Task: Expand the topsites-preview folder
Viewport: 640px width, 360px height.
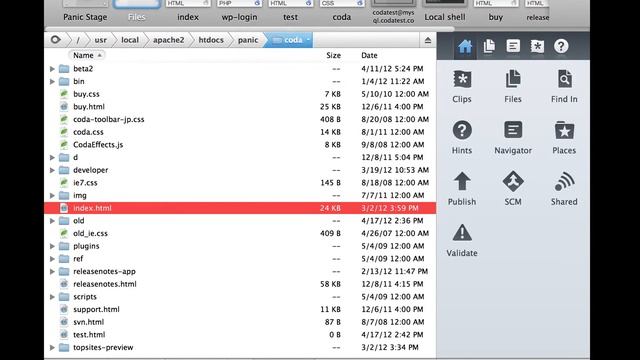Action: [x=52, y=347]
